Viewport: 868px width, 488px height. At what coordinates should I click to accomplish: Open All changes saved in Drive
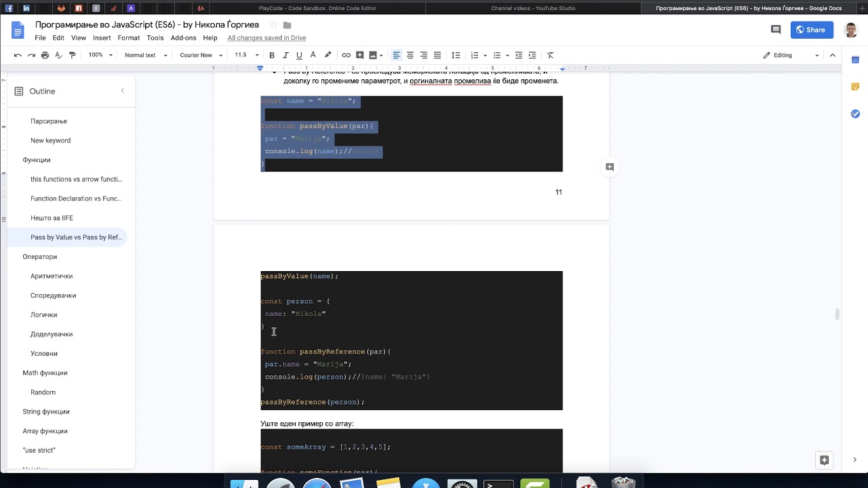[x=266, y=38]
